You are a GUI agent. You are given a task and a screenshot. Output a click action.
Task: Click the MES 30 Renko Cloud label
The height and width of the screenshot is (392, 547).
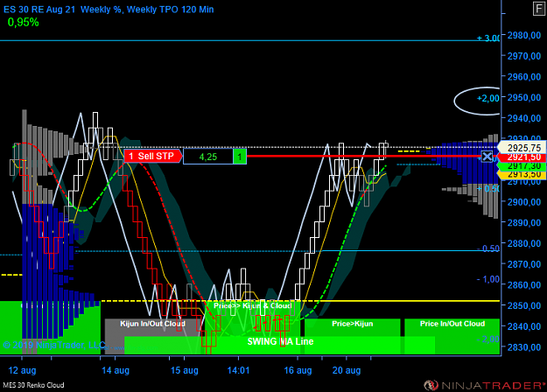[33, 385]
